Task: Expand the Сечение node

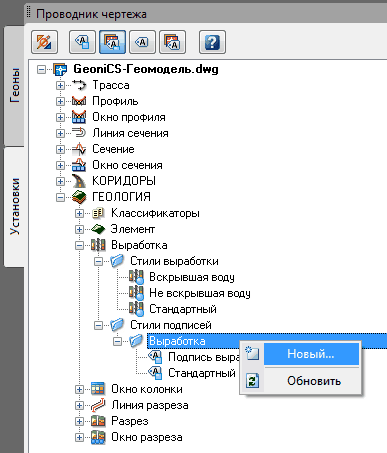Action: coord(60,149)
